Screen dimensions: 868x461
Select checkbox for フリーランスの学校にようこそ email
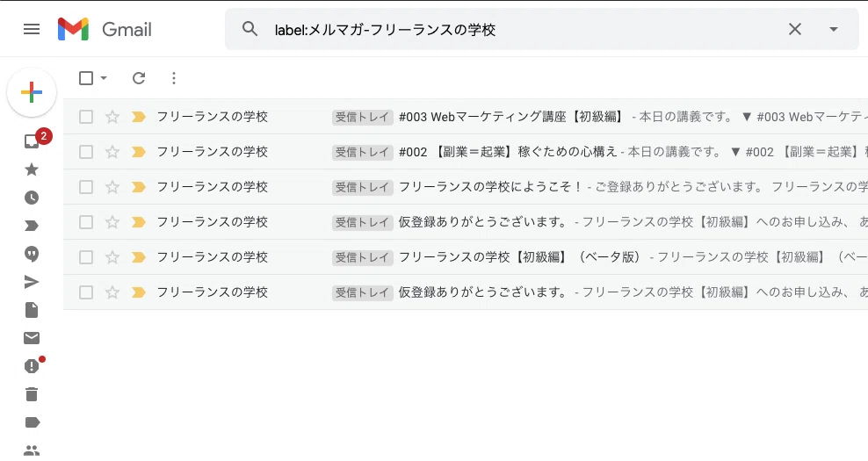[x=86, y=187]
